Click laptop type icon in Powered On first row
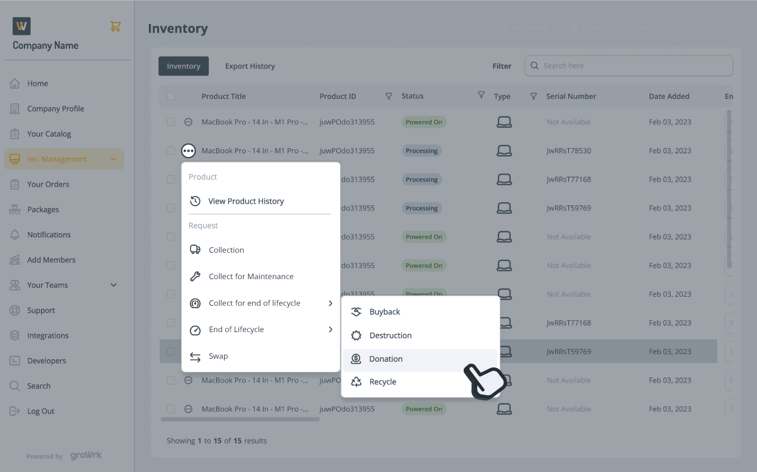 (x=504, y=122)
